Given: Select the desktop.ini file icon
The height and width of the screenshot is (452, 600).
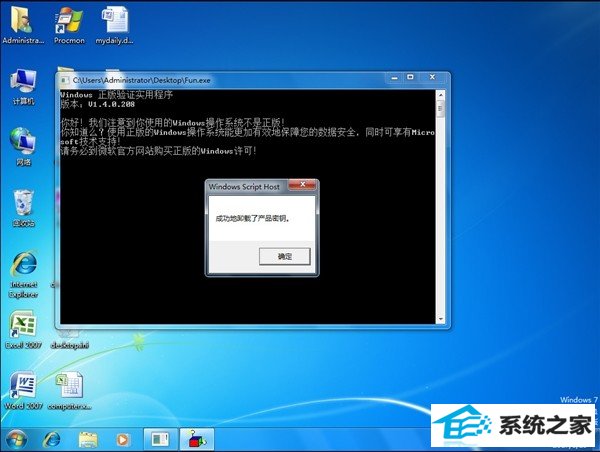Looking at the screenshot, I should pyautogui.click(x=70, y=341).
